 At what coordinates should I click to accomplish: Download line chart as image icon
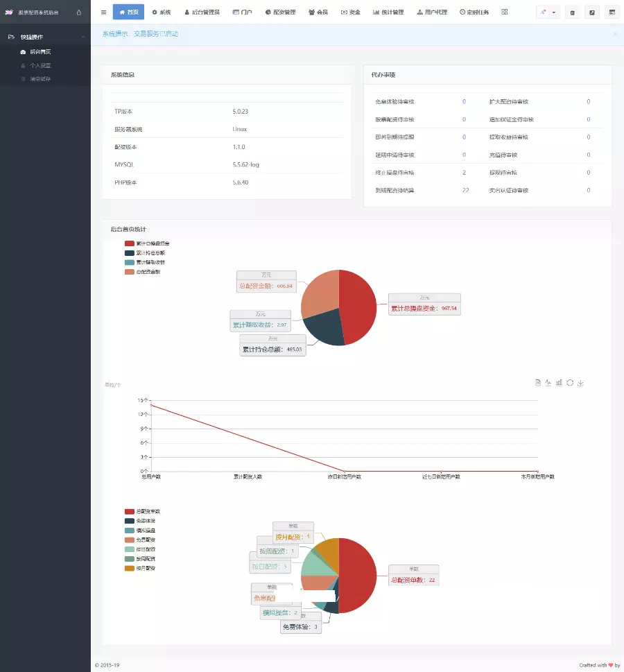point(580,382)
